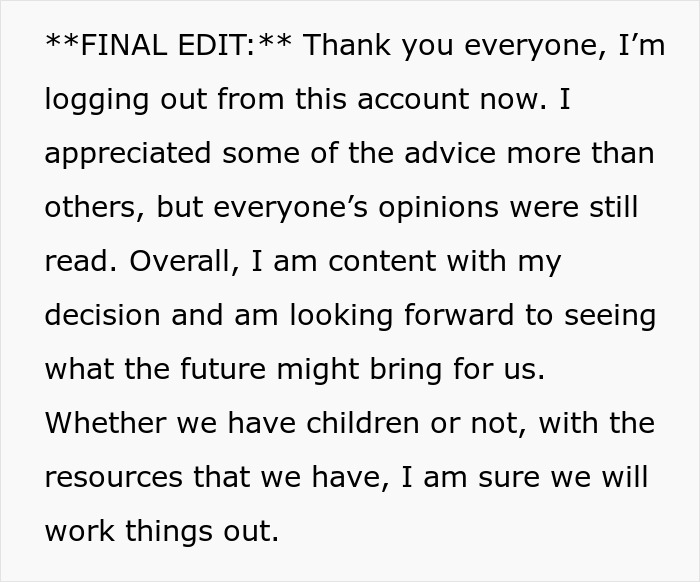700x582 pixels.
Task: Click the word "appreciated"
Action: click(128, 154)
